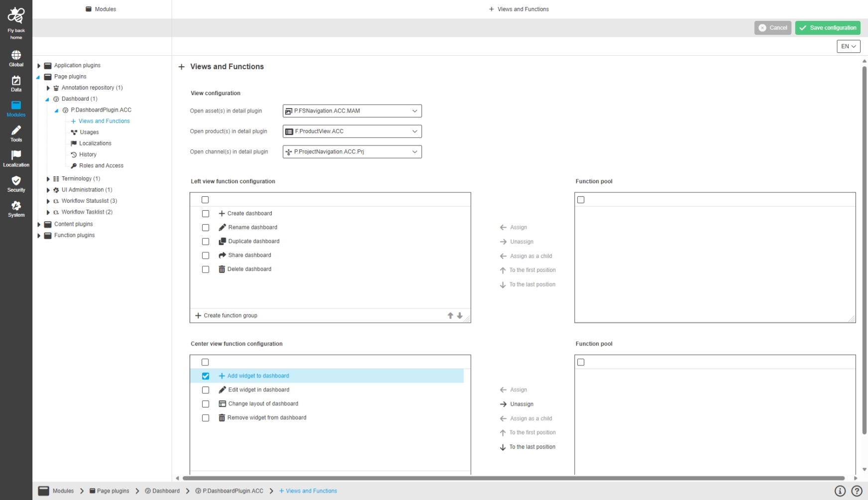The image size is (868, 500).
Task: Click the help question mark icon
Action: click(857, 491)
